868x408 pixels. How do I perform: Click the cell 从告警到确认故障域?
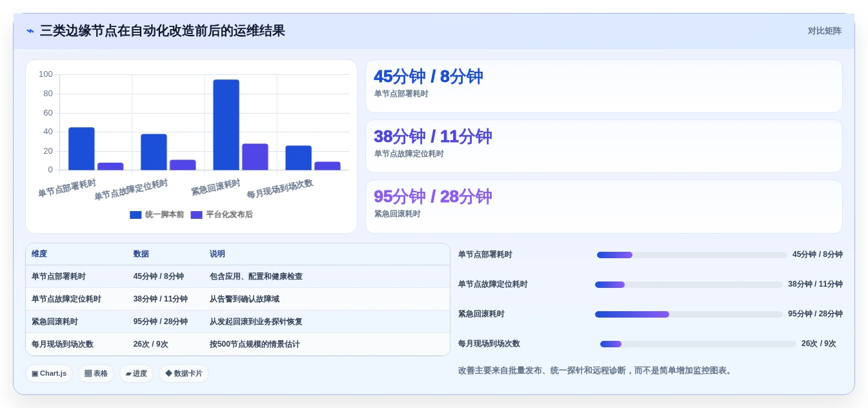(x=245, y=299)
